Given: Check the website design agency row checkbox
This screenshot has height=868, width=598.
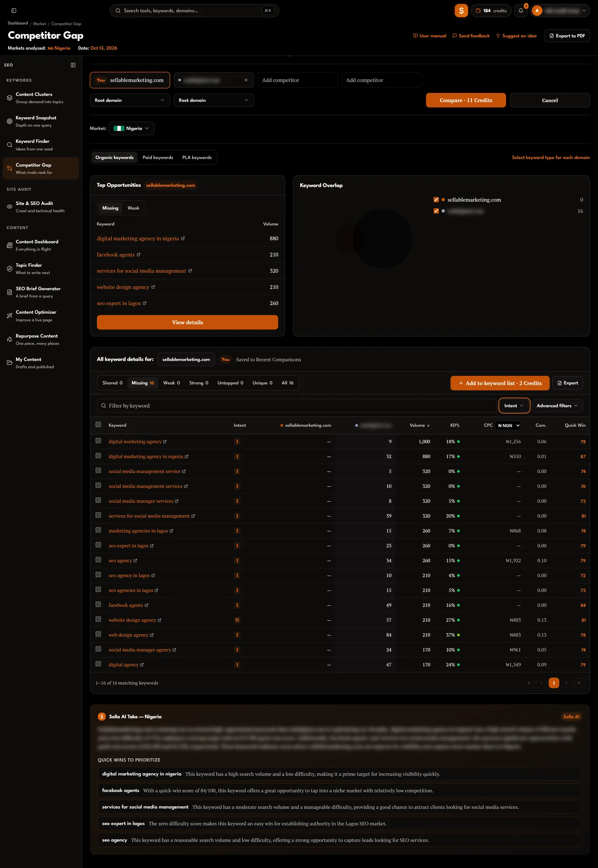Looking at the screenshot, I should pos(98,619).
